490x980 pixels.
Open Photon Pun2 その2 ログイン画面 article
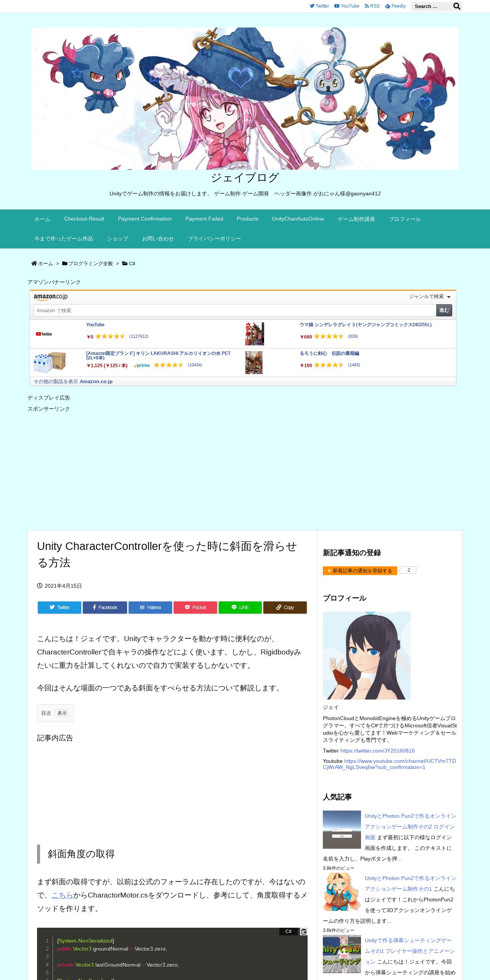click(410, 826)
